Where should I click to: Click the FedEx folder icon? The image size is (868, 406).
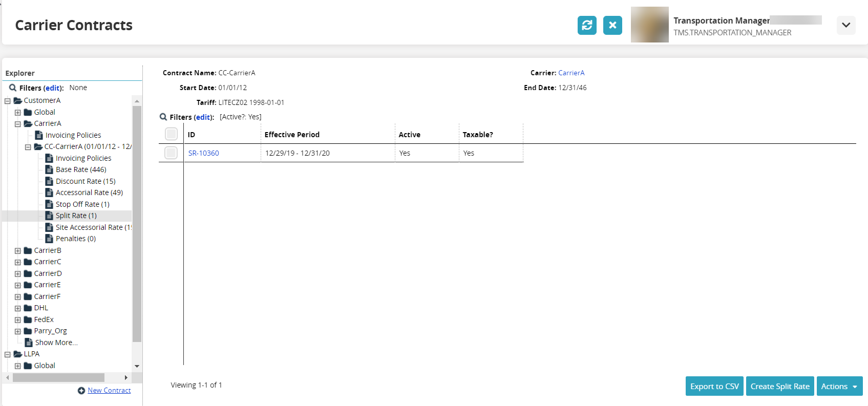tap(28, 319)
